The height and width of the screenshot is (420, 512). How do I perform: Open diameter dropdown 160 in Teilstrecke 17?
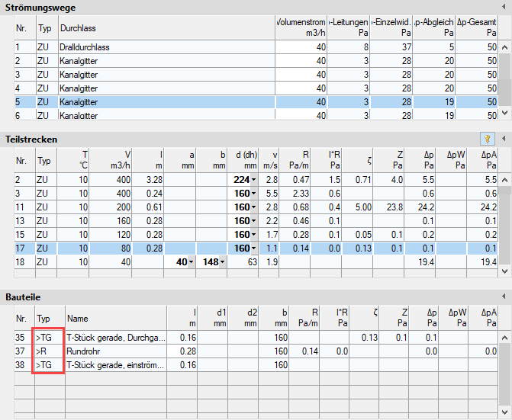pyautogui.click(x=254, y=248)
